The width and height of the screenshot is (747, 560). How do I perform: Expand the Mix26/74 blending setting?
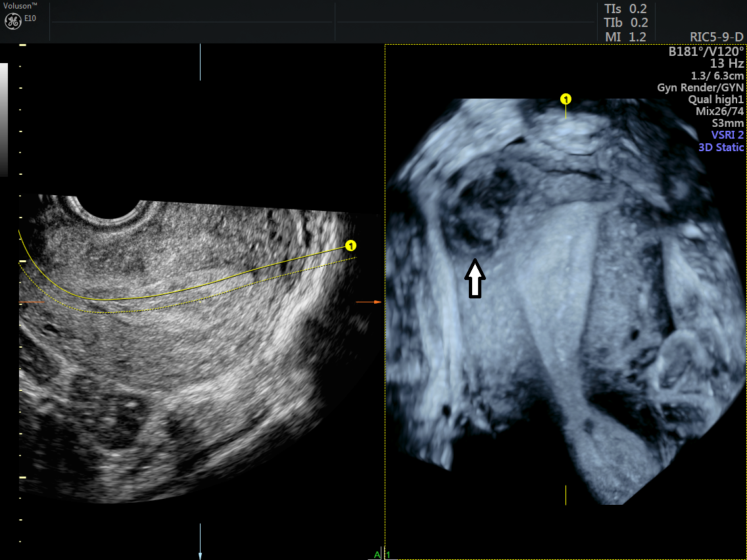coord(720,111)
